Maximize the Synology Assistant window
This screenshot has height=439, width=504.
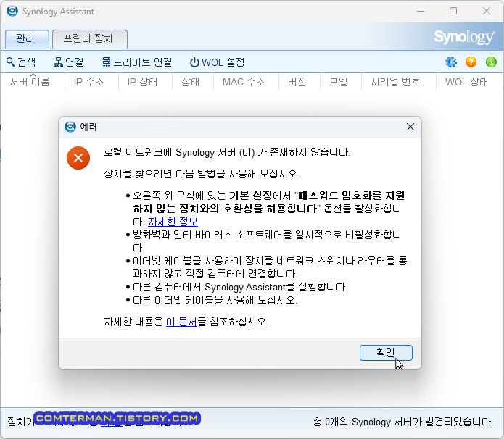click(453, 12)
